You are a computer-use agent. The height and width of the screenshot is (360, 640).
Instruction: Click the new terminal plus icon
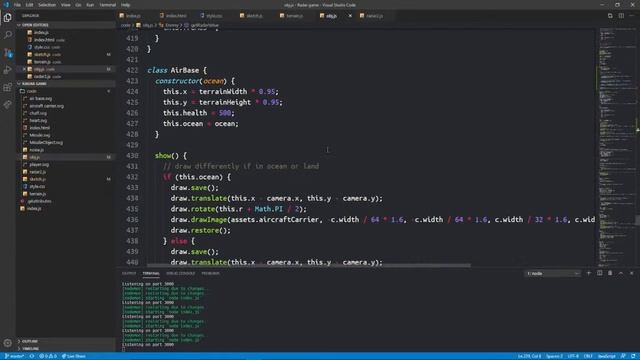(589, 273)
